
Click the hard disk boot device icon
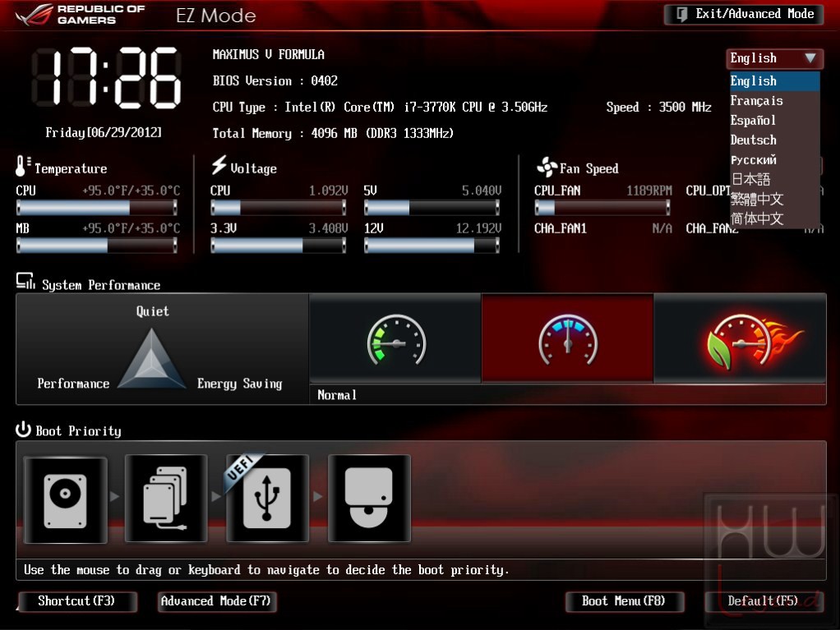pos(66,499)
